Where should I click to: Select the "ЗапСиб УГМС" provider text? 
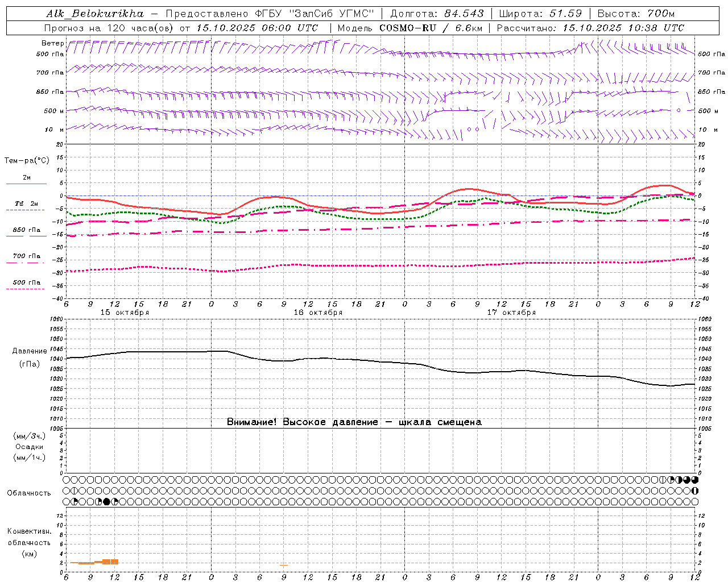pos(331,14)
